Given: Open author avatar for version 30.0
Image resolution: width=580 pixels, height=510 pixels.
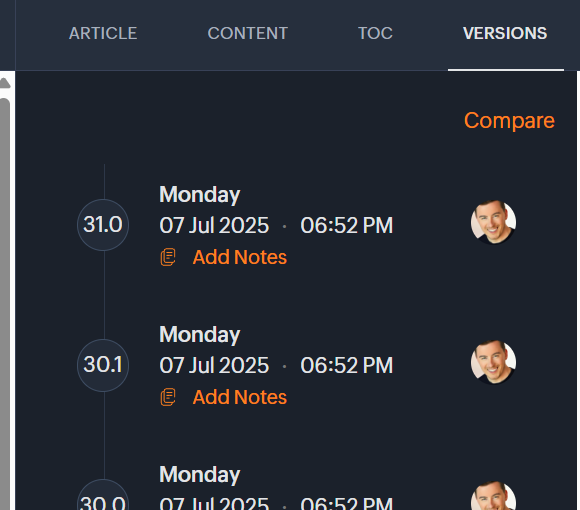Looking at the screenshot, I should pos(493,496).
